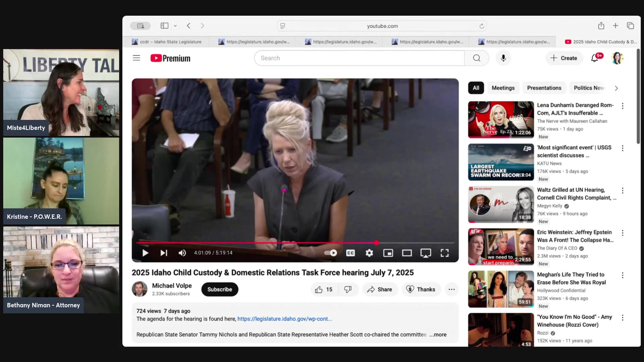Subscribe to Michael Volpe channel
Image resolution: width=644 pixels, height=362 pixels.
click(220, 289)
